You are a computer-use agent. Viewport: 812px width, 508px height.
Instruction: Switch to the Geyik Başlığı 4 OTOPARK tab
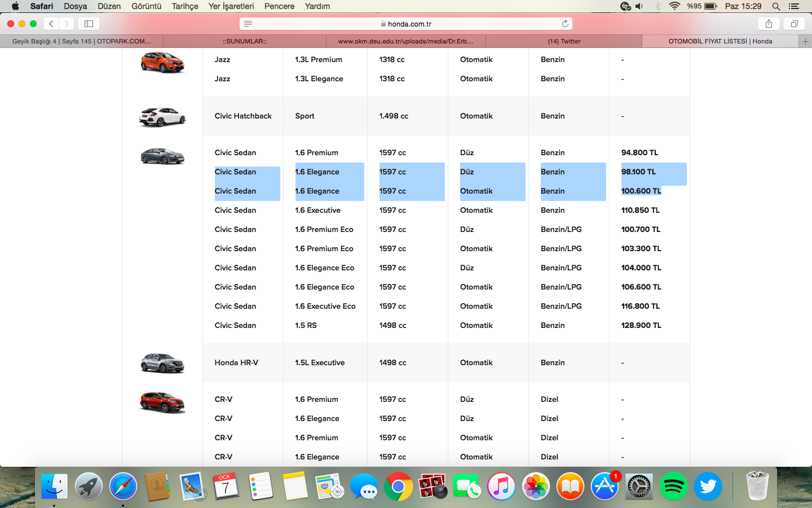[82, 41]
